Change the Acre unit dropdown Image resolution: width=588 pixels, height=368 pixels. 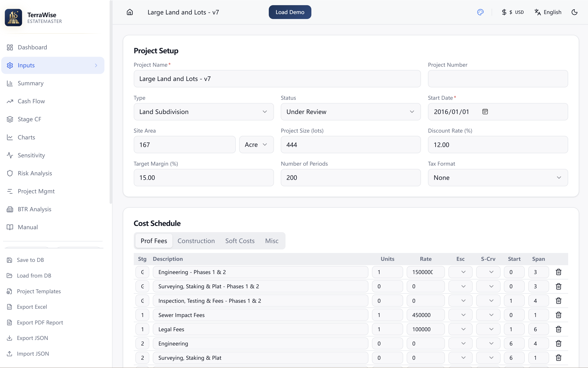[256, 145]
